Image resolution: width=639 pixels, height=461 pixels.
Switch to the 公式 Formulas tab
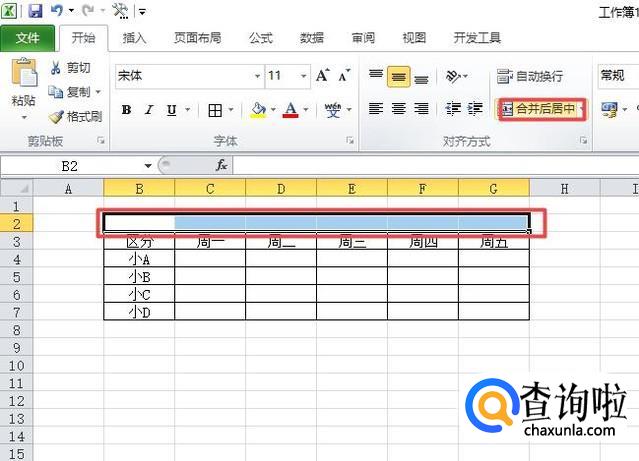[x=261, y=38]
